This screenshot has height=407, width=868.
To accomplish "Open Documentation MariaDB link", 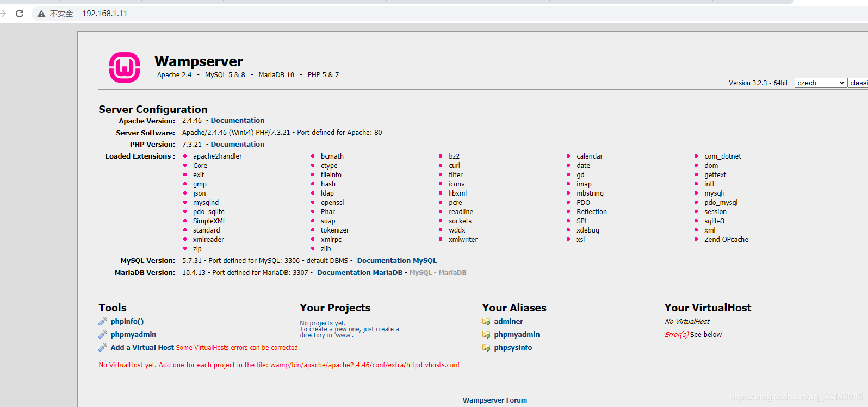I will coord(360,273).
